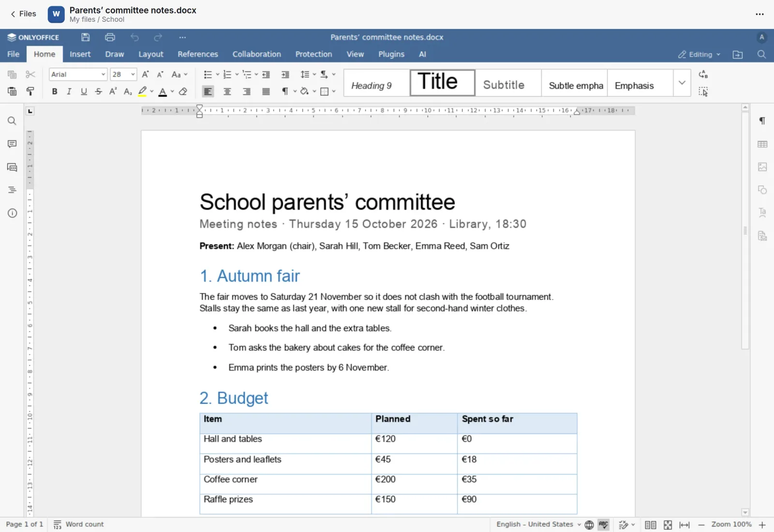Click the Copy icon in ribbon

(x=12, y=74)
